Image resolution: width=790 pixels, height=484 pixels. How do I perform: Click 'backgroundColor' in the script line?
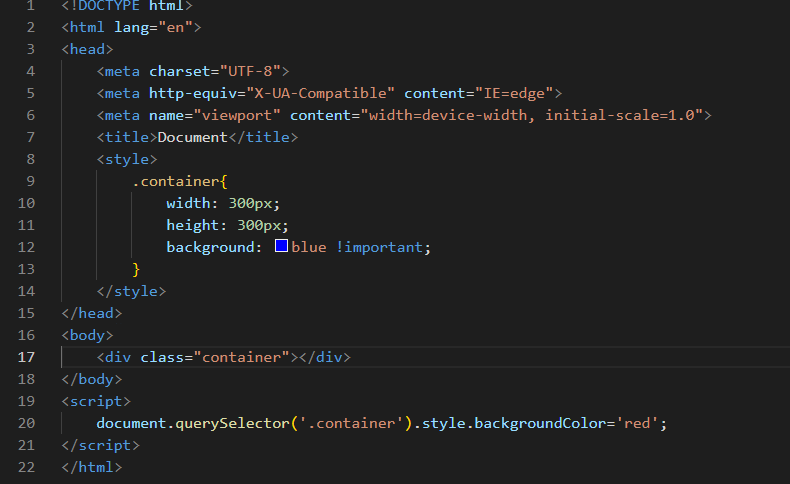pyautogui.click(x=540, y=423)
